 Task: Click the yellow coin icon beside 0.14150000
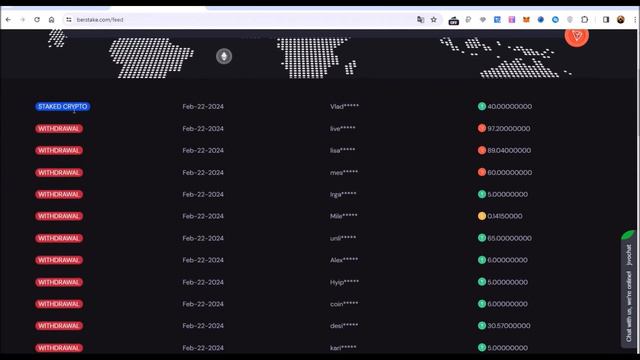click(x=482, y=216)
